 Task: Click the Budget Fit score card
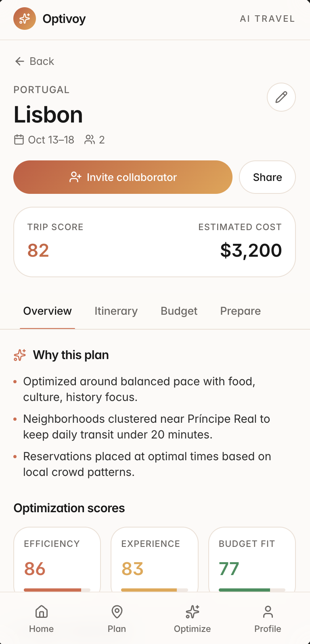(252, 560)
